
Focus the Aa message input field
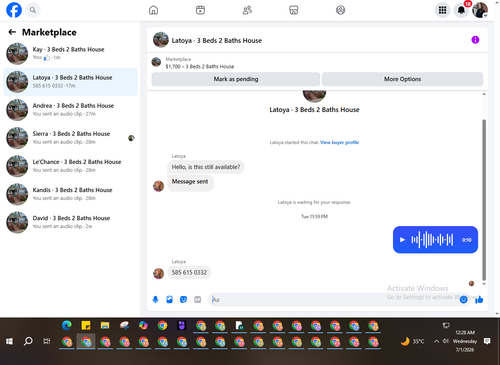[x=334, y=300]
